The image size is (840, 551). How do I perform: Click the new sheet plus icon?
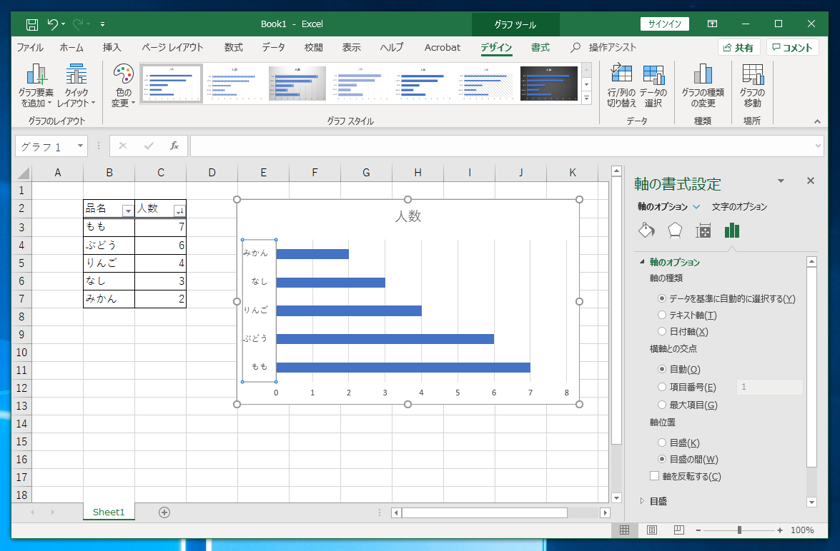(164, 512)
